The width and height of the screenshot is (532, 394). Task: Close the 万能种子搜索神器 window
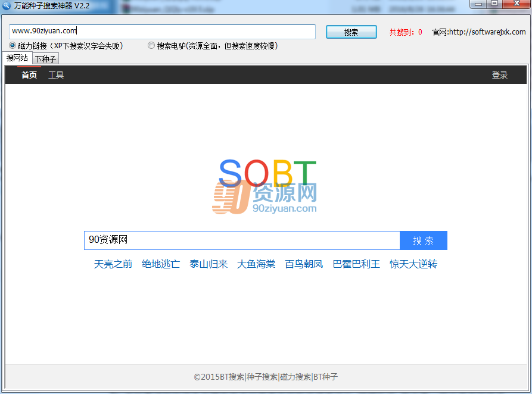(x=517, y=4)
